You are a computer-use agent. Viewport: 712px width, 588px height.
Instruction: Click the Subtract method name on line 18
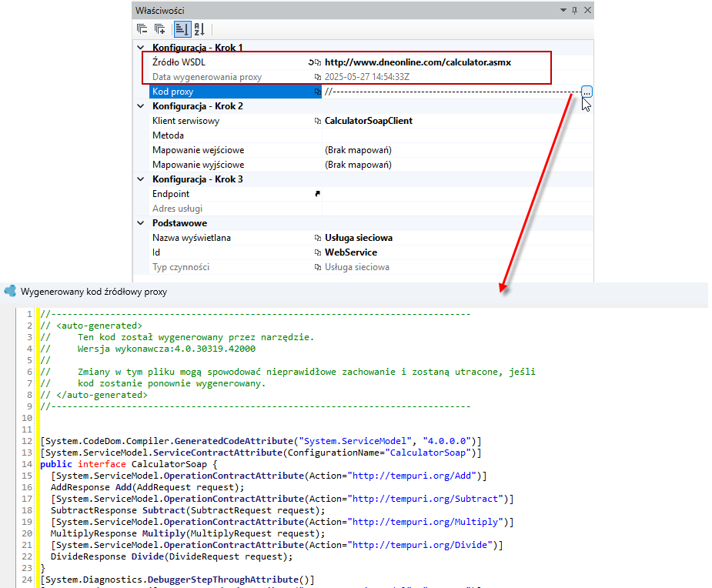click(163, 510)
